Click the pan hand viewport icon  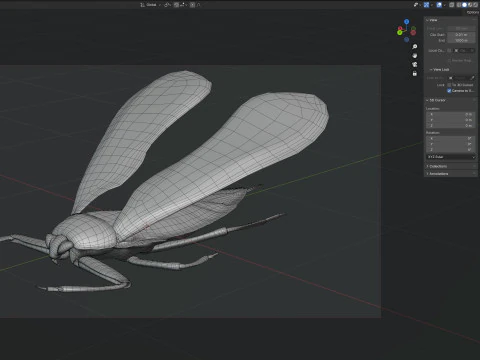pyautogui.click(x=415, y=55)
